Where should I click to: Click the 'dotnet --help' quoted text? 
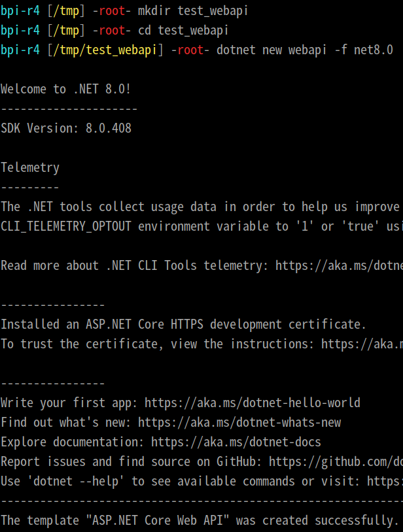[76, 482]
